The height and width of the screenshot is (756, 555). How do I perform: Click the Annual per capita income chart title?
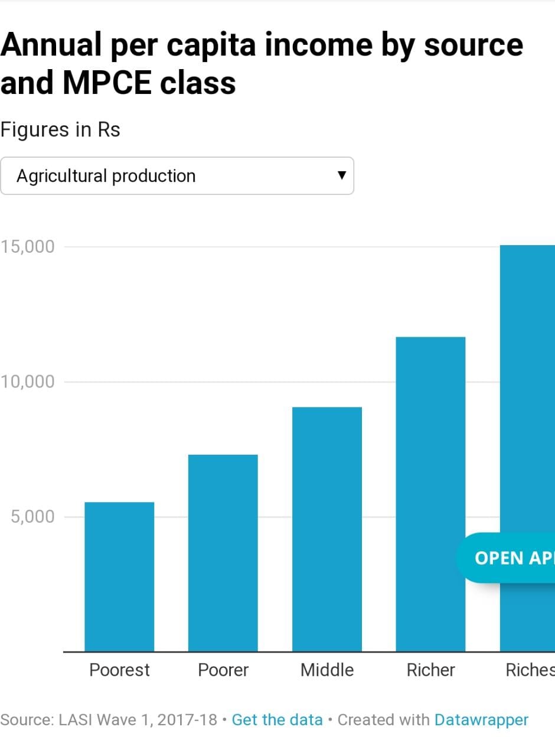click(261, 64)
